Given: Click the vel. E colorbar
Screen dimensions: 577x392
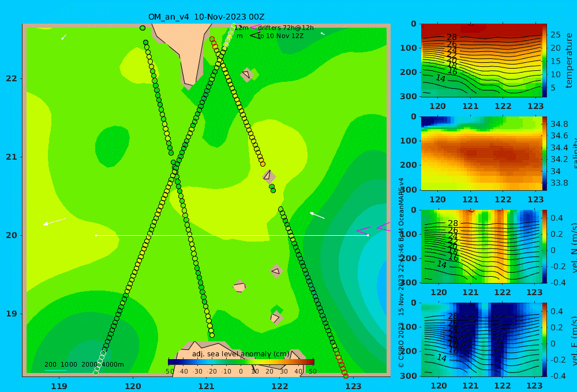Looking at the screenshot, I should point(545,340).
